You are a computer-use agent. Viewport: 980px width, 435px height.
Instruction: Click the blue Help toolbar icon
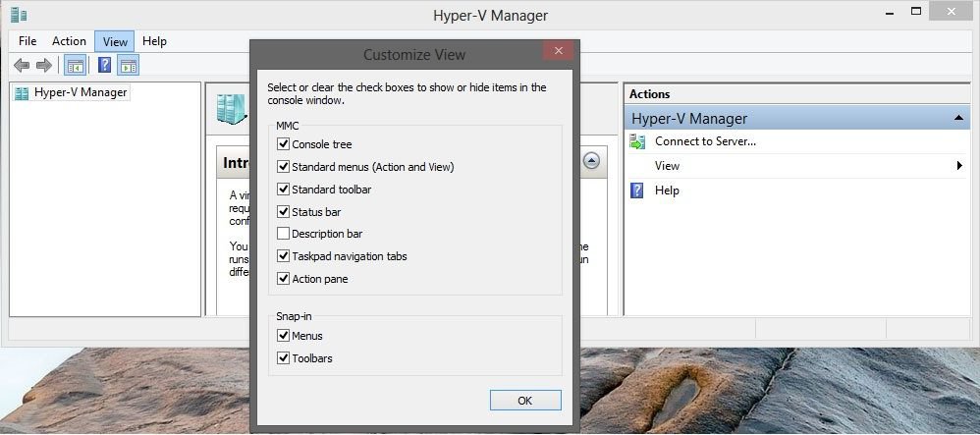click(104, 65)
